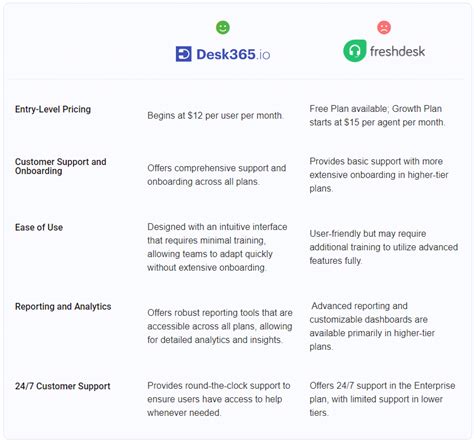
Task: Click the "Designed with an intuitive interface" cell
Action: pos(217,247)
